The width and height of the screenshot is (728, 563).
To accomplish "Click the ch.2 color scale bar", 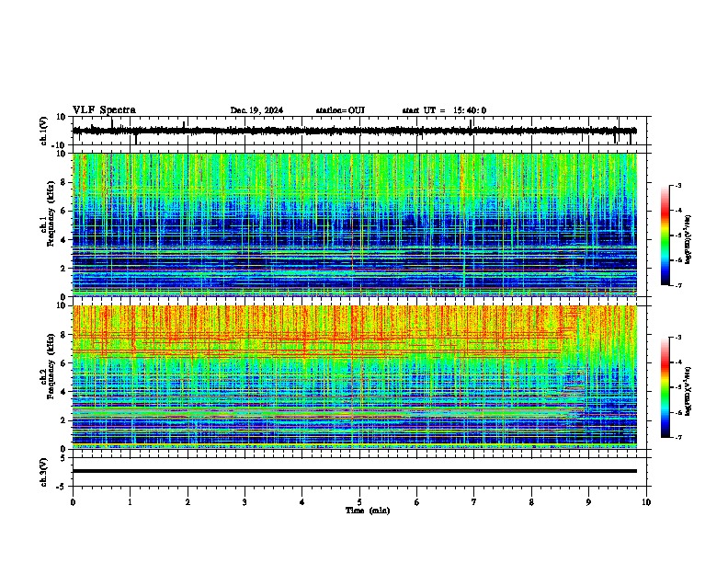I will (x=665, y=387).
